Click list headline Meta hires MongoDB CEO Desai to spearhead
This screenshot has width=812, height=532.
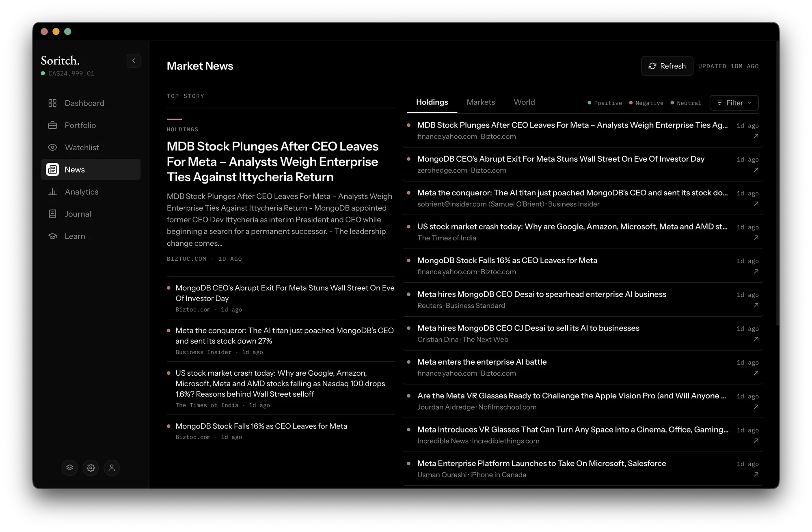(x=542, y=294)
